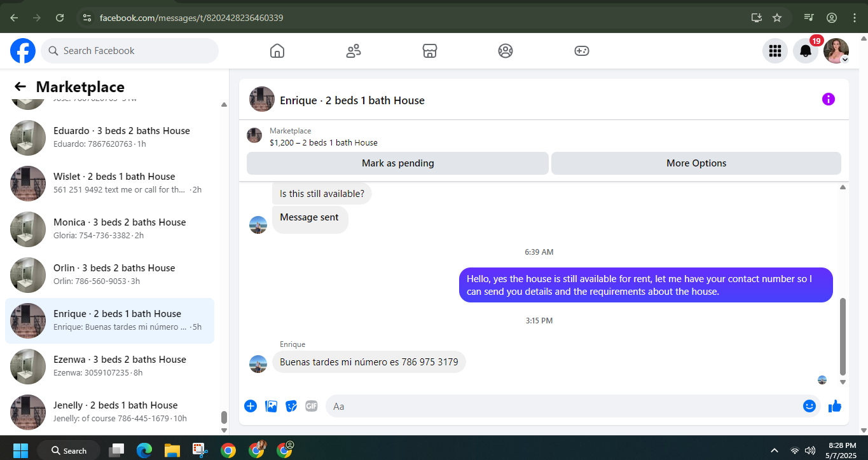Open the emoji picker smiley icon
The height and width of the screenshot is (460, 868).
pyautogui.click(x=809, y=406)
